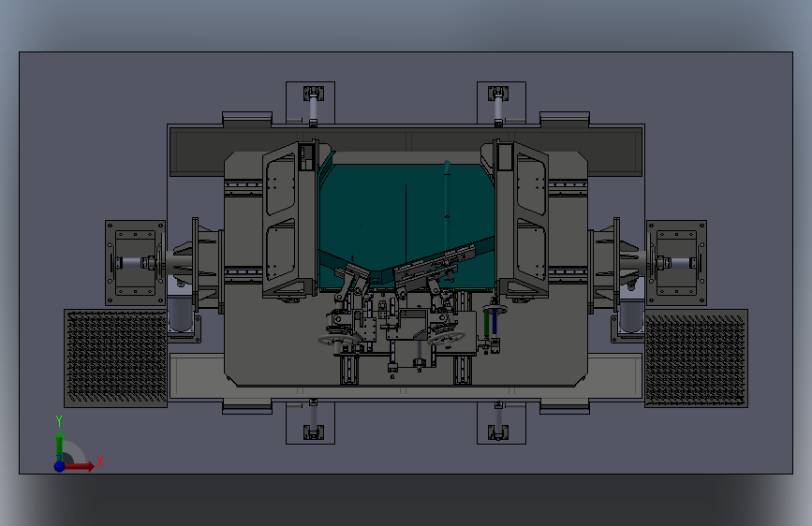Select the right handwheel on the fixture
Screen dimensions: 812x526
(x=447, y=338)
